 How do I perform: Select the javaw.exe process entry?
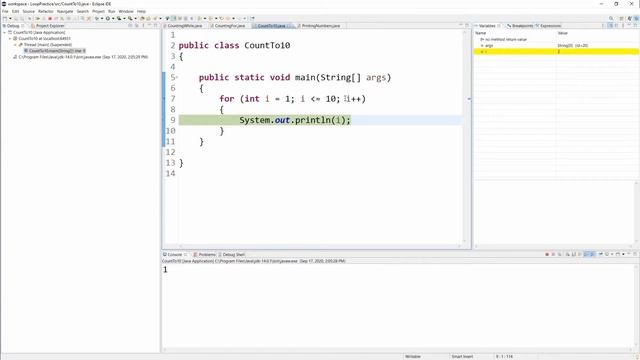[80, 57]
